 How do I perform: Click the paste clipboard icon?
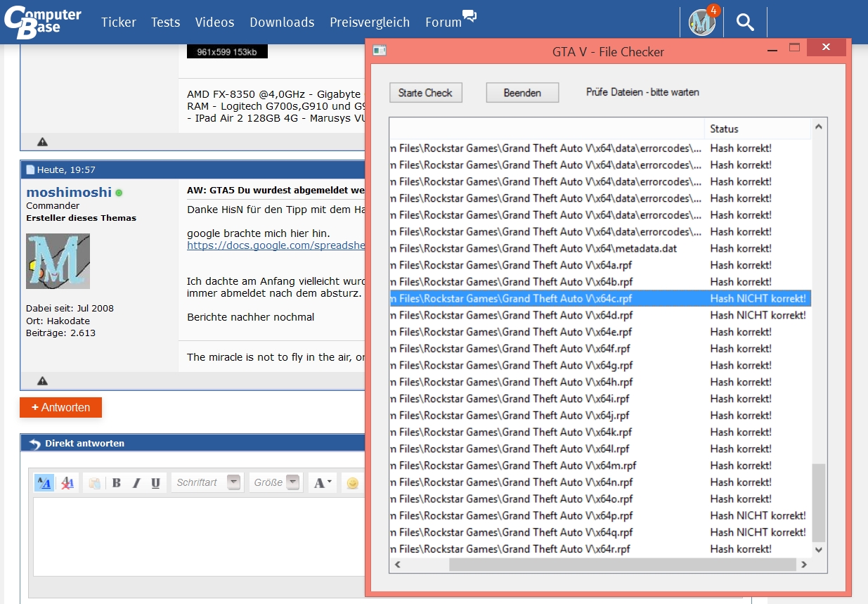[x=93, y=482]
